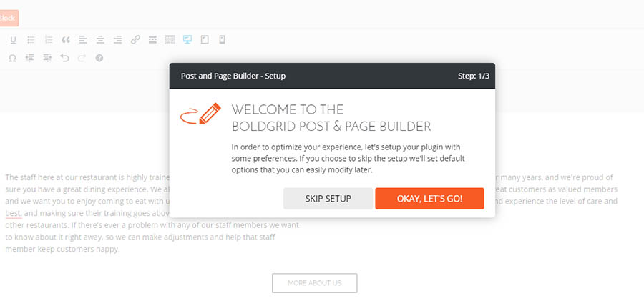Viewport: 644px width, 306px height.
Task: Undo the last edit
Action: pos(65,58)
